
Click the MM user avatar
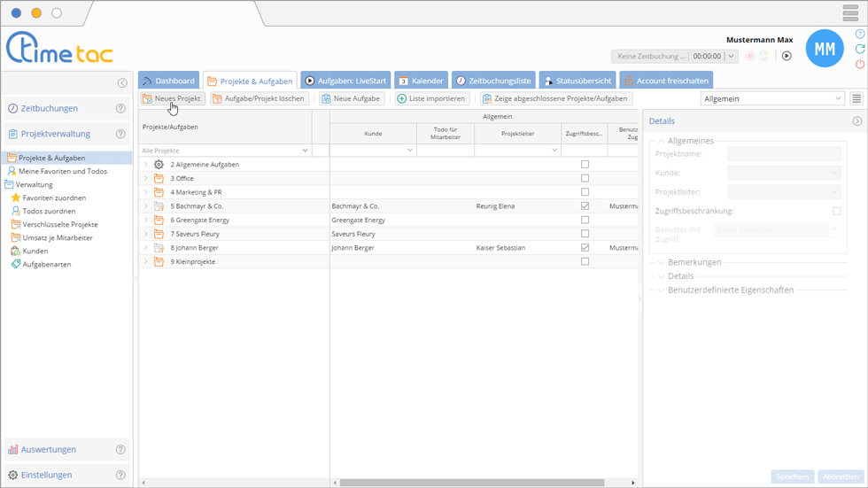[x=824, y=50]
